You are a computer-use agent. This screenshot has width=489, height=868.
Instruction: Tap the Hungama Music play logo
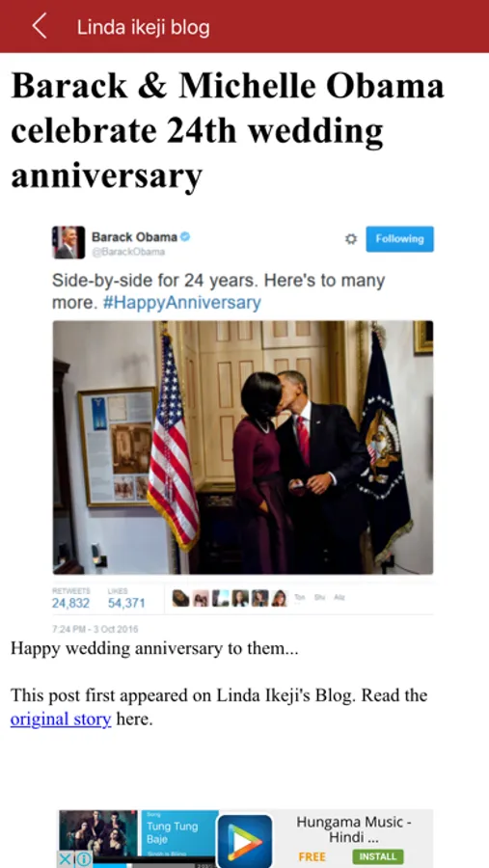click(245, 841)
